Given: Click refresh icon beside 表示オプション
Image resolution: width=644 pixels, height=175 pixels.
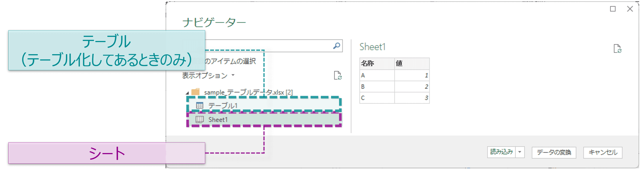Looking at the screenshot, I should click(338, 75).
